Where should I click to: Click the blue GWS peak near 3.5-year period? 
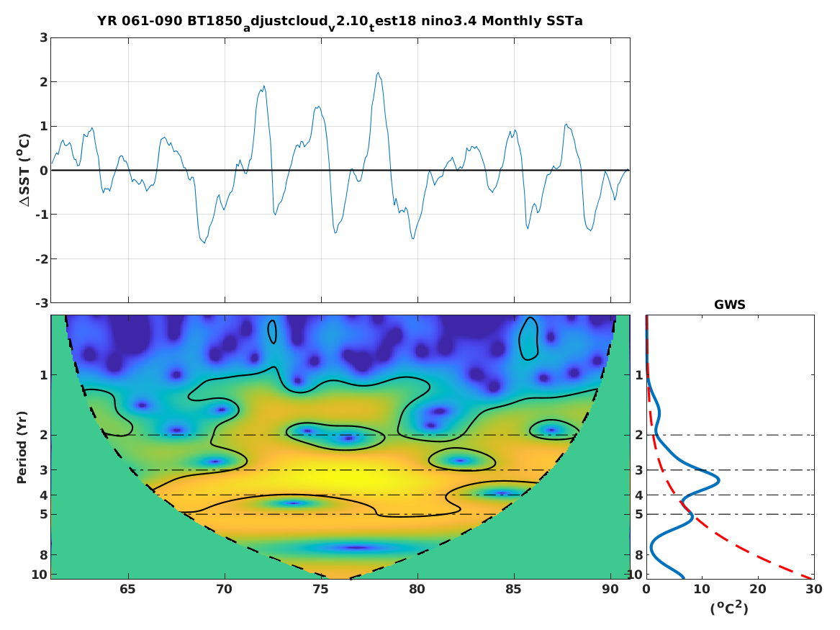pos(717,480)
